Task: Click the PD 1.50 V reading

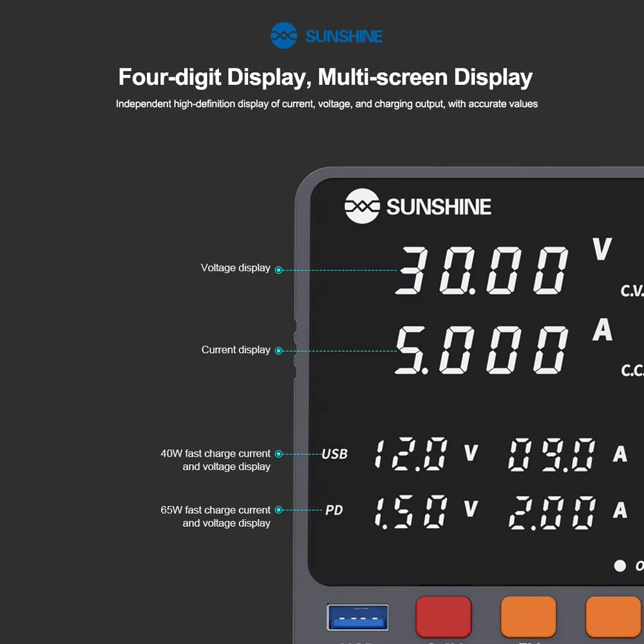Action: point(411,511)
